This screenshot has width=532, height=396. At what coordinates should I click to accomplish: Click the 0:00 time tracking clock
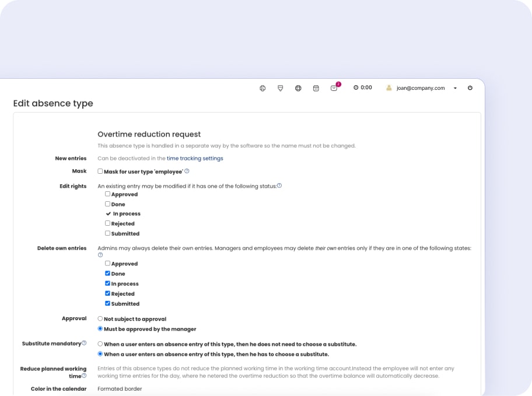pyautogui.click(x=362, y=87)
